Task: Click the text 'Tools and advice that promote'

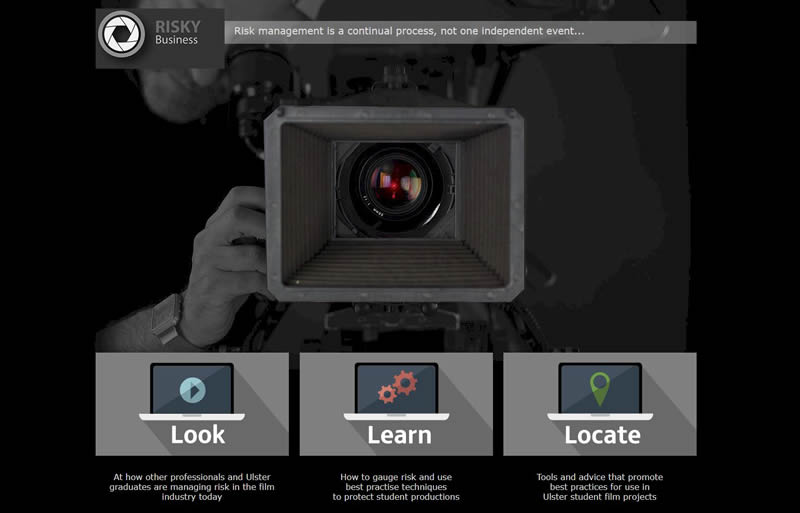Action: coord(599,477)
